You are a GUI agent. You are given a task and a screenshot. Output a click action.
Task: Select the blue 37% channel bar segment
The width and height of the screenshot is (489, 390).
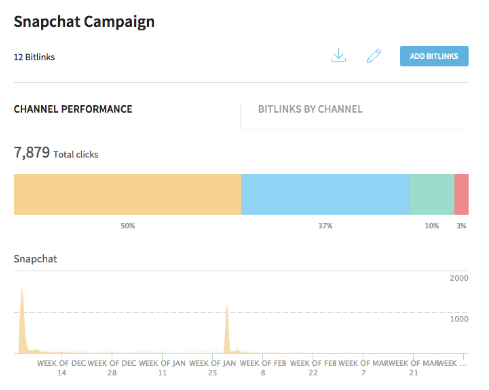coord(325,194)
